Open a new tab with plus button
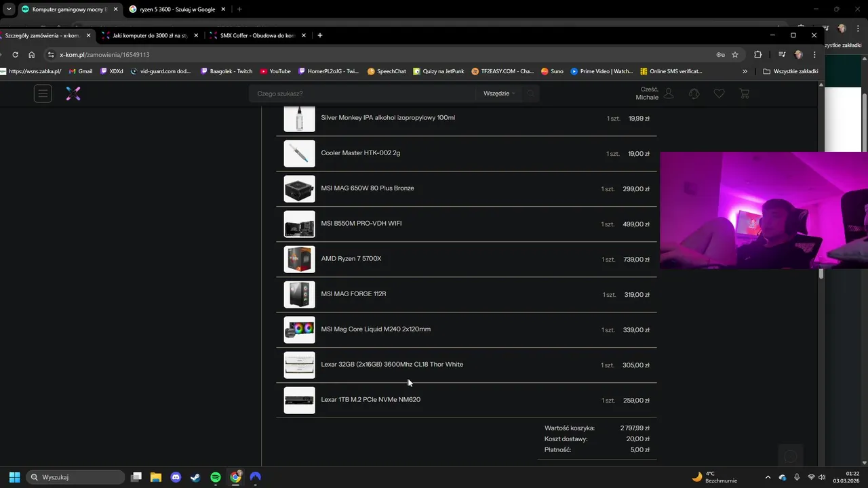 pos(320,35)
